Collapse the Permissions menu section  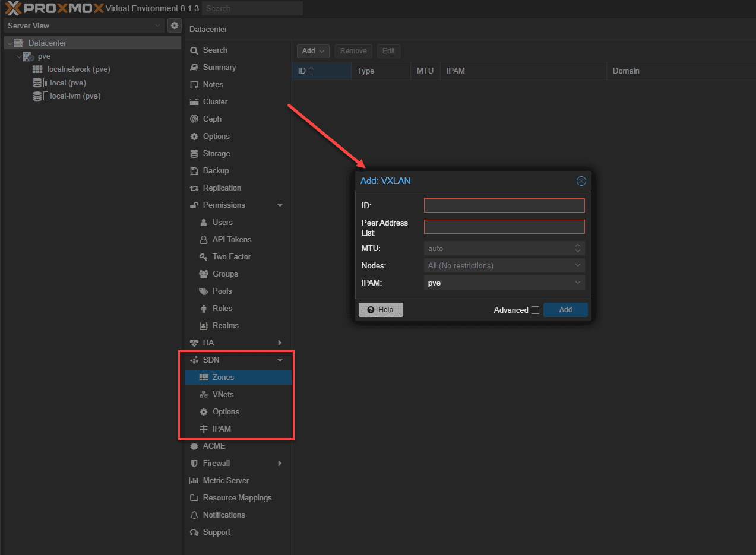[x=280, y=205]
